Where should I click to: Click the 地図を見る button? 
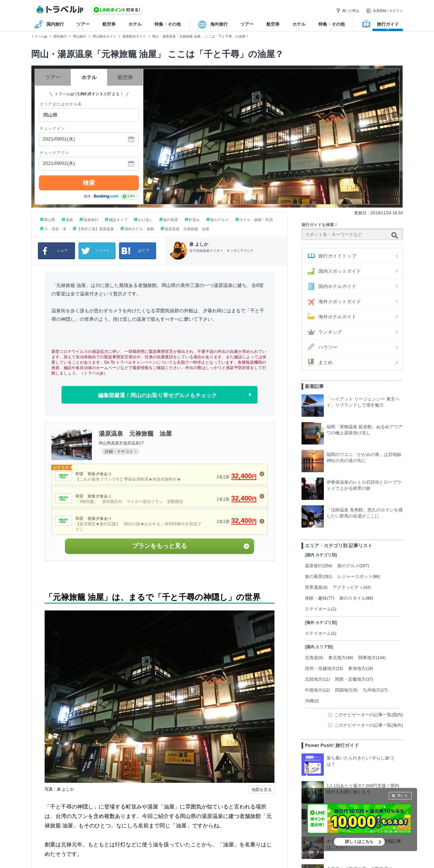[261, 790]
